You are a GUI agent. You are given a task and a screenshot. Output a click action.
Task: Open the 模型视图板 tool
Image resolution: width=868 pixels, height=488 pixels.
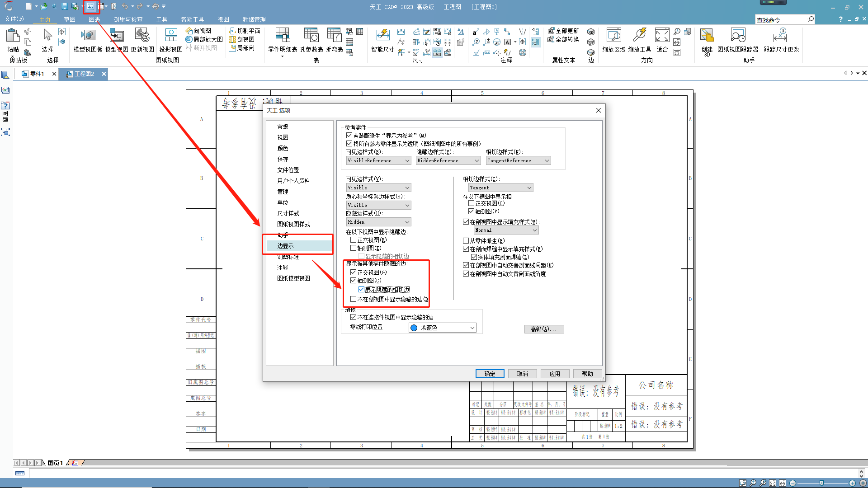pos(88,40)
